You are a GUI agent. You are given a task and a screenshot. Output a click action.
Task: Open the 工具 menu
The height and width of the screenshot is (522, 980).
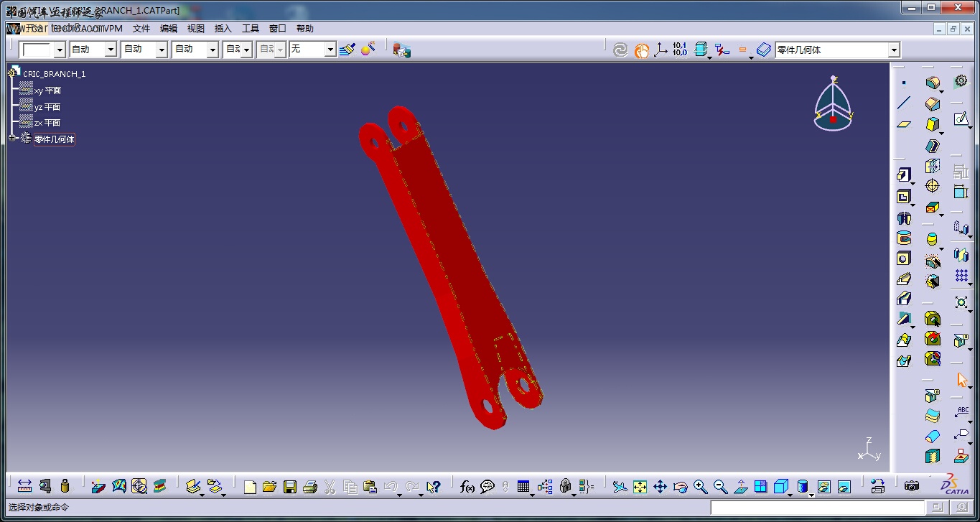251,29
